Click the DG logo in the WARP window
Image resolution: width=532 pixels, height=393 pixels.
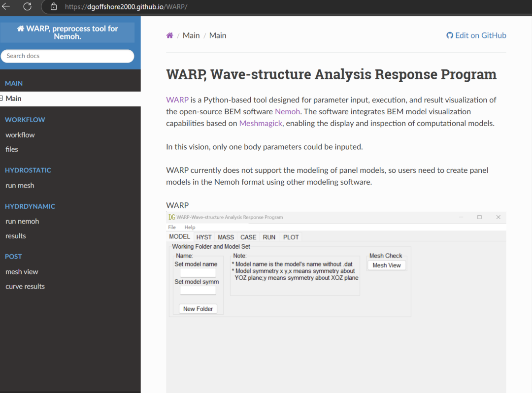pos(171,217)
